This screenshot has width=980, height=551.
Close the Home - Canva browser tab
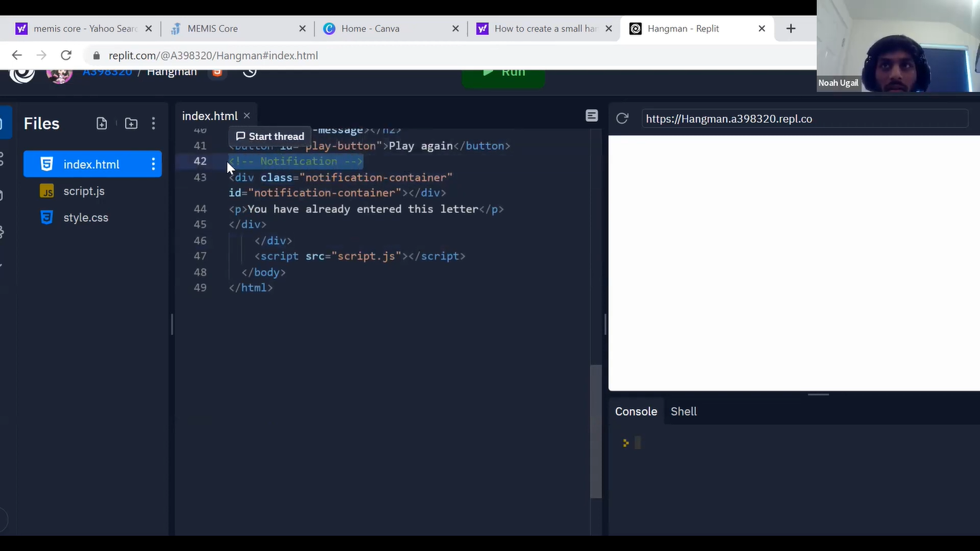click(456, 29)
